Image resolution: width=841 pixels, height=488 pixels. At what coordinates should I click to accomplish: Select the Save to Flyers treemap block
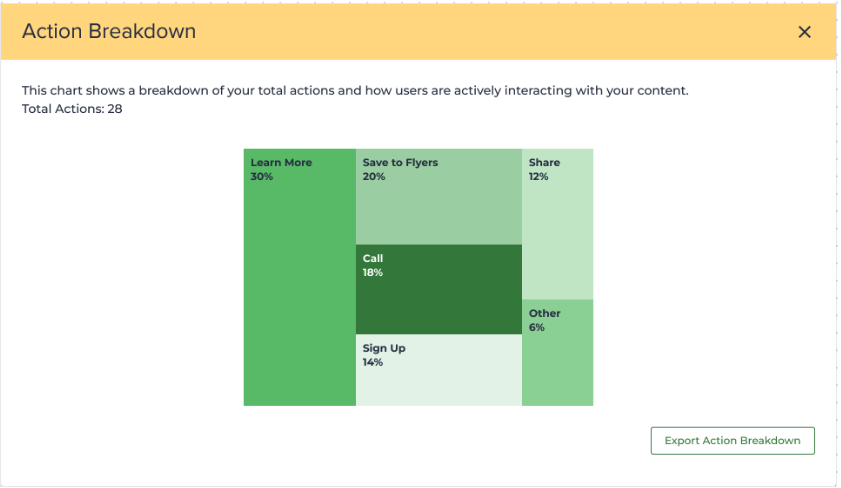click(x=438, y=212)
